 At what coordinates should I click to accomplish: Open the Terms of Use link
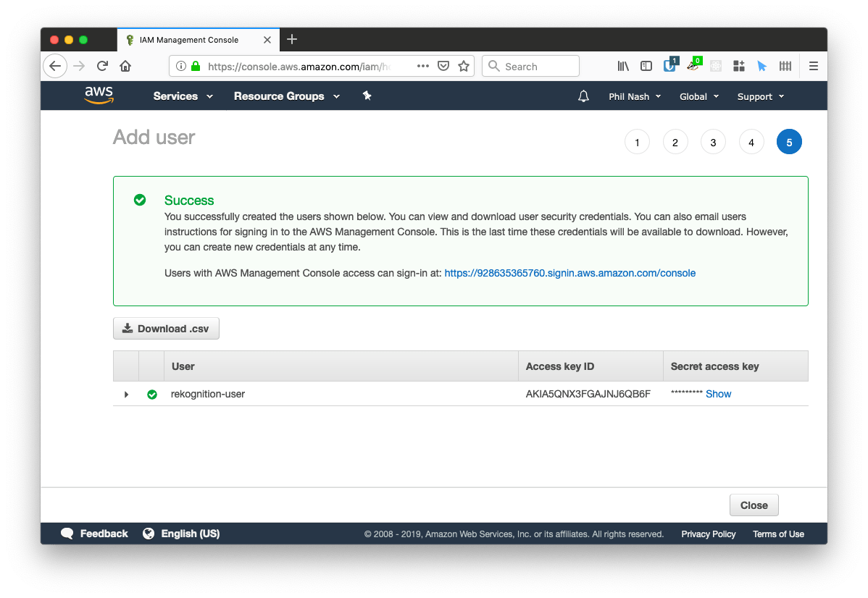point(778,534)
